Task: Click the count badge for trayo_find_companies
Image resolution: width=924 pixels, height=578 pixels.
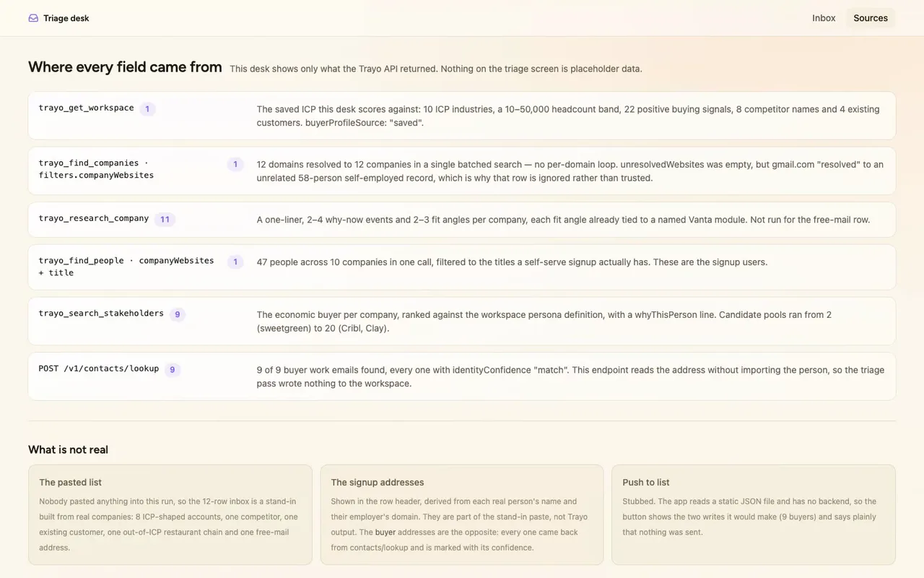Action: point(235,164)
